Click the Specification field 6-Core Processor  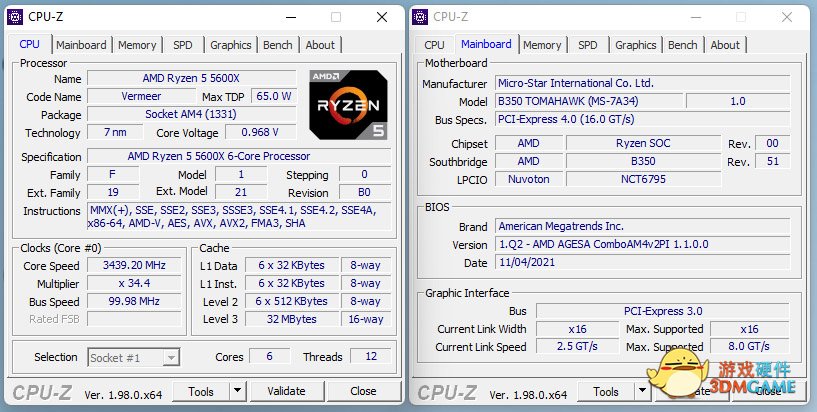(239, 156)
